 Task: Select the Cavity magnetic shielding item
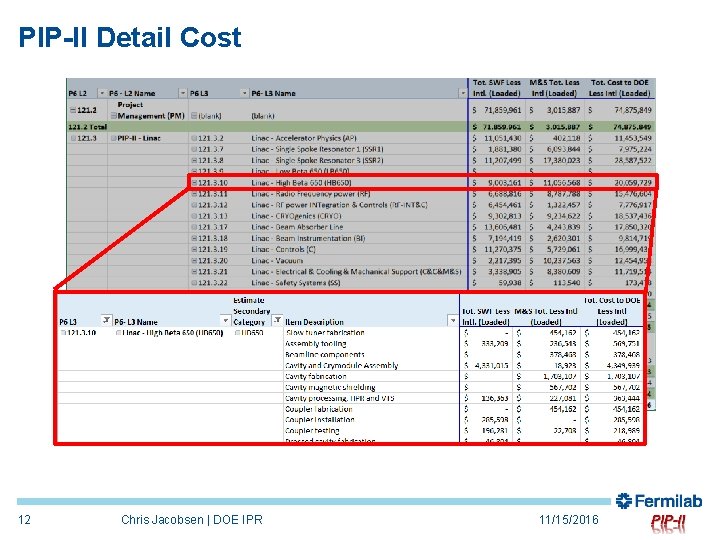330,388
